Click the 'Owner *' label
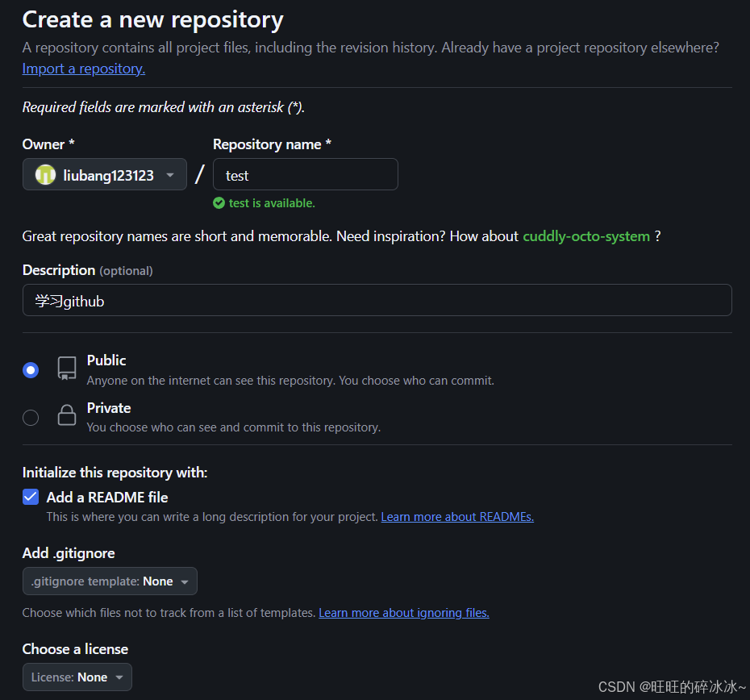 (48, 144)
